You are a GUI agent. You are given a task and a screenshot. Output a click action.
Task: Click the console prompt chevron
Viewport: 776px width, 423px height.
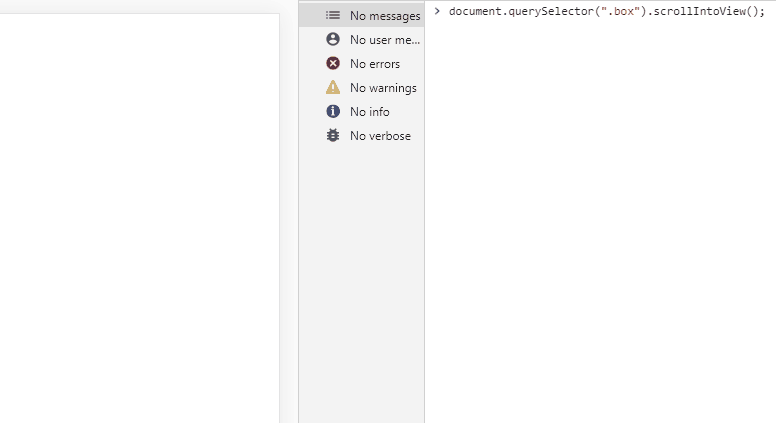pyautogui.click(x=437, y=11)
